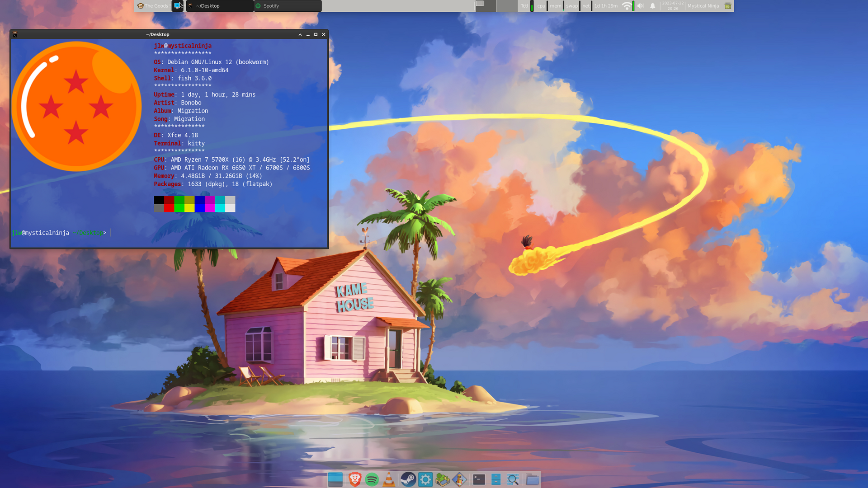This screenshot has width=868, height=488.
Task: Click the 'Xfce 4.18' text
Action: pos(183,135)
